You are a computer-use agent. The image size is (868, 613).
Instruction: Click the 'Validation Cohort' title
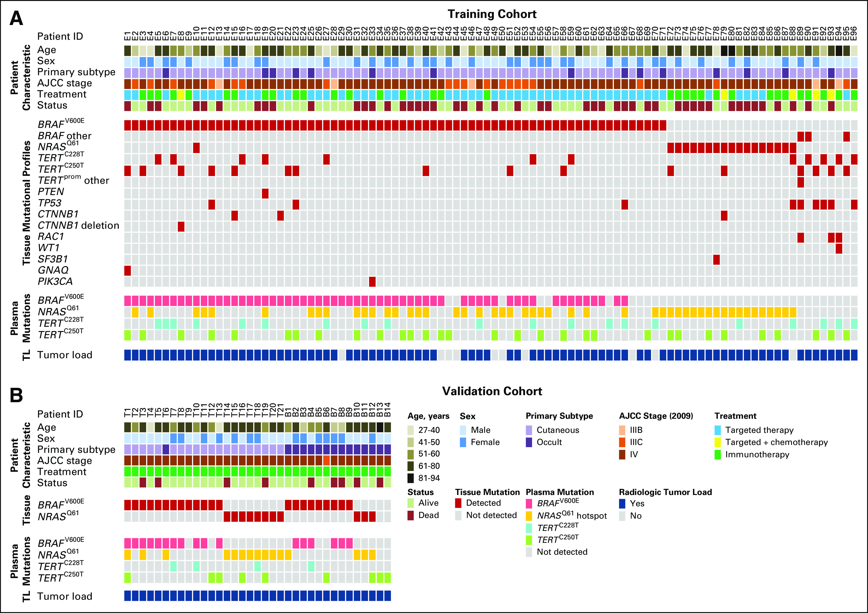coord(492,391)
